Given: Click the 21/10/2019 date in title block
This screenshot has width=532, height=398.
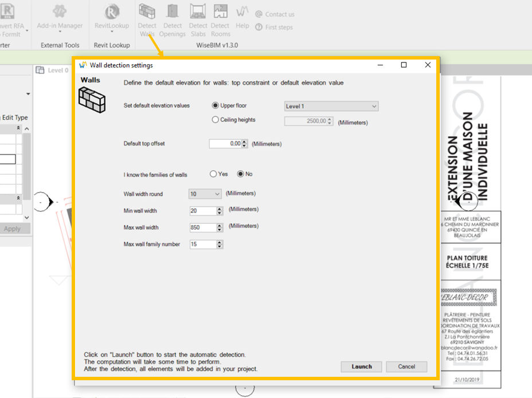Looking at the screenshot, I should click(x=467, y=380).
